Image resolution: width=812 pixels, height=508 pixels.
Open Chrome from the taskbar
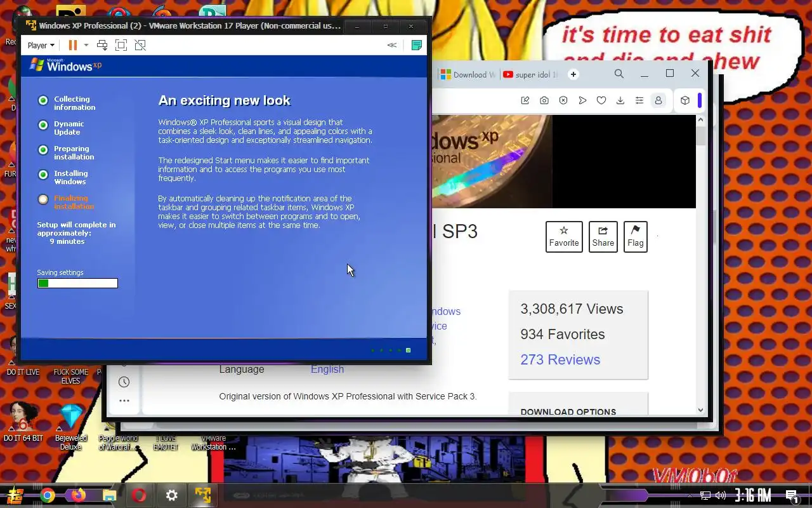tap(48, 495)
